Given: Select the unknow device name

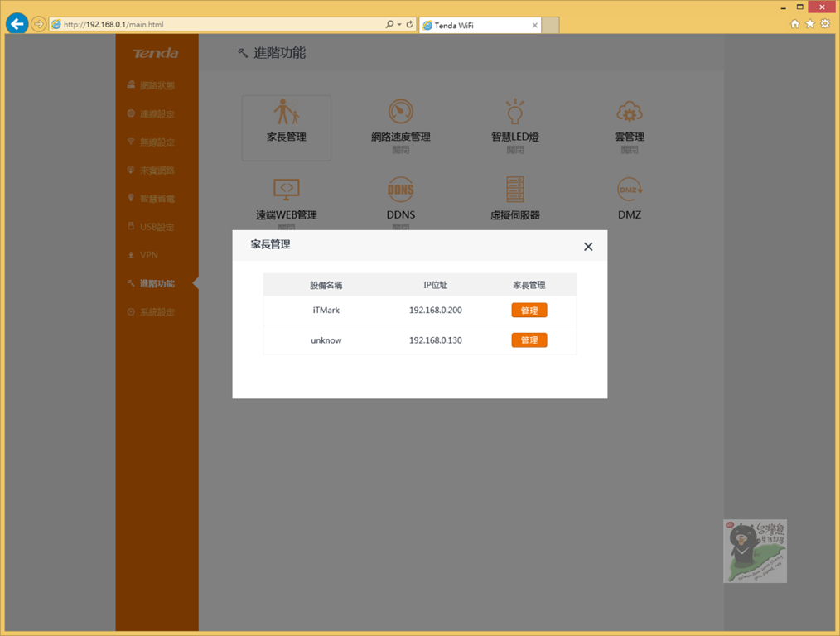Looking at the screenshot, I should pyautogui.click(x=326, y=340).
